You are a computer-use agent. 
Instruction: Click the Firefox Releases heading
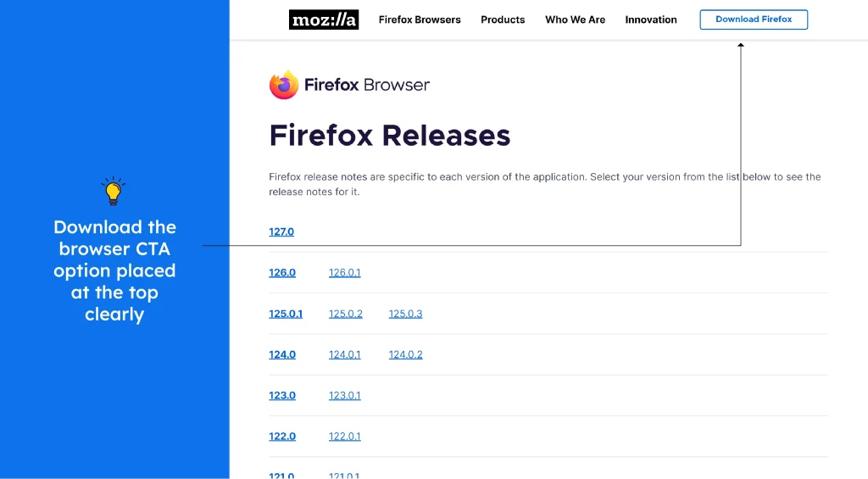[x=390, y=135]
